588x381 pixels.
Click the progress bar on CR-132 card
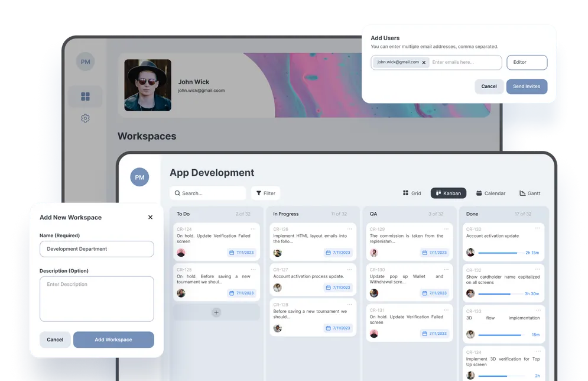499,253
